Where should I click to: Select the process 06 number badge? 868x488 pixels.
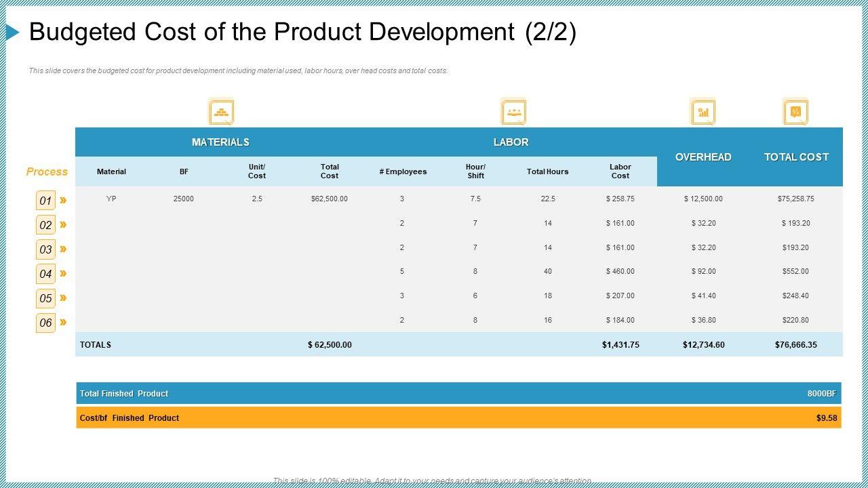pos(45,323)
